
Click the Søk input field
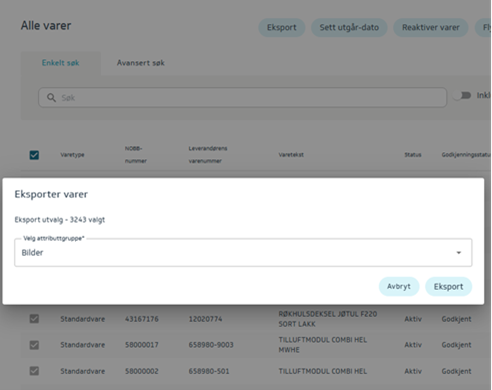242,98
